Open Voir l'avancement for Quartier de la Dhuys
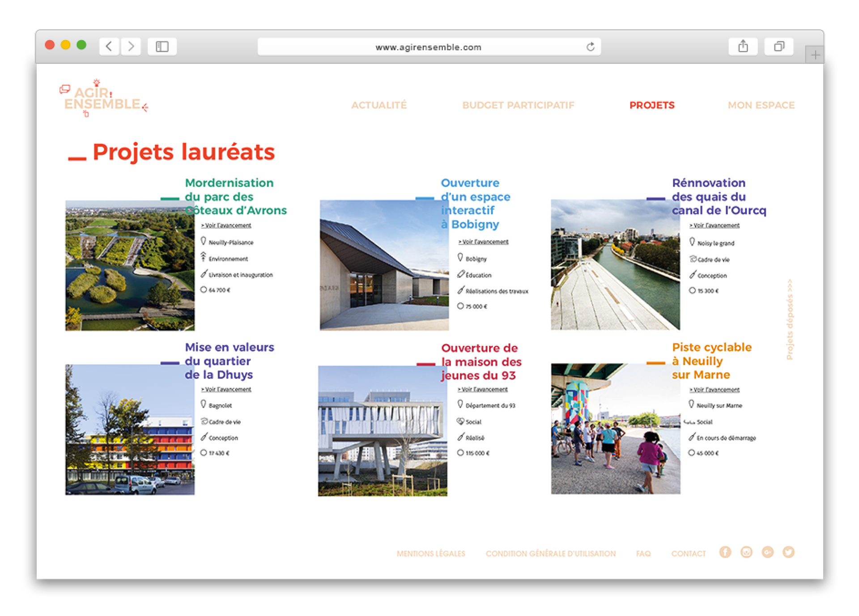Image resolution: width=859 pixels, height=616 pixels. [226, 389]
